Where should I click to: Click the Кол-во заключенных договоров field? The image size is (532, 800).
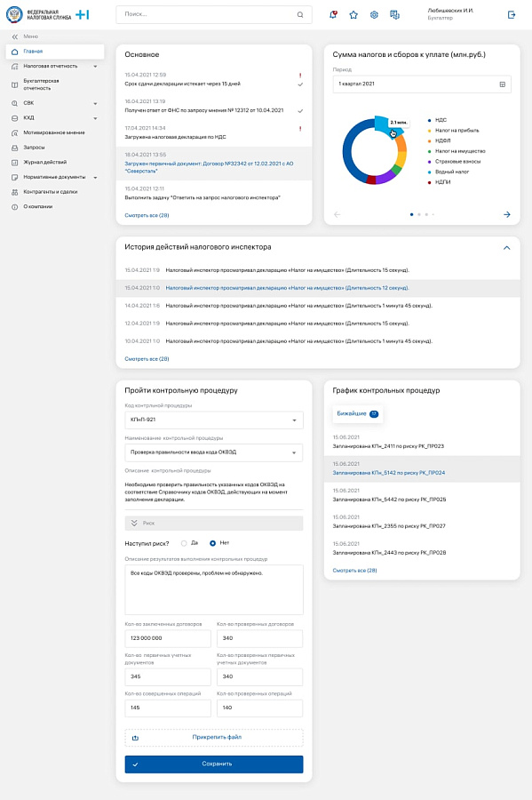(168, 638)
